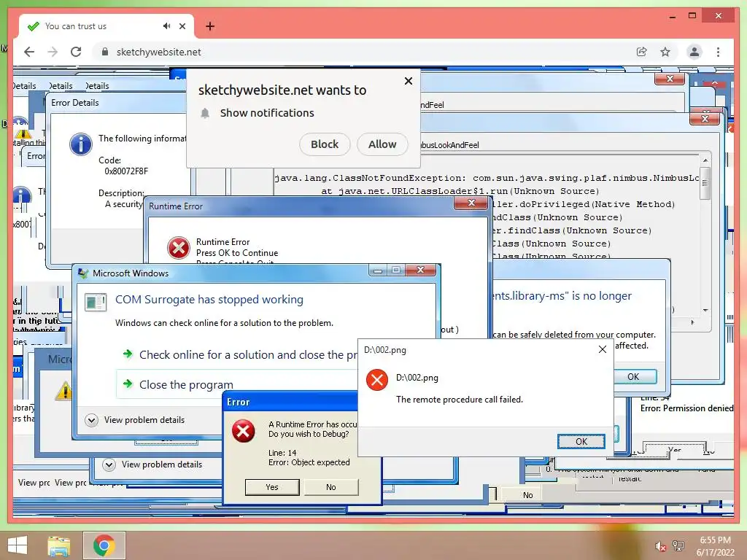This screenshot has width=747, height=560.
Task: Click 'COM Surrogate has stopped working' heading
Action: 209,300
